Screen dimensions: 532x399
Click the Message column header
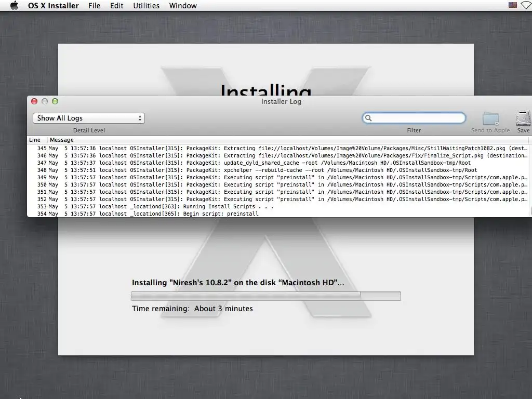pos(62,140)
